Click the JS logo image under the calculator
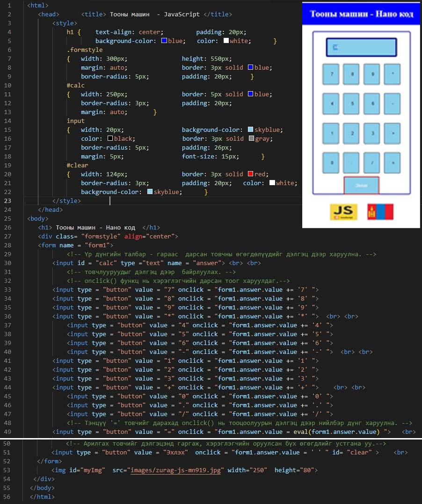This screenshot has height=504, width=422. [x=343, y=212]
